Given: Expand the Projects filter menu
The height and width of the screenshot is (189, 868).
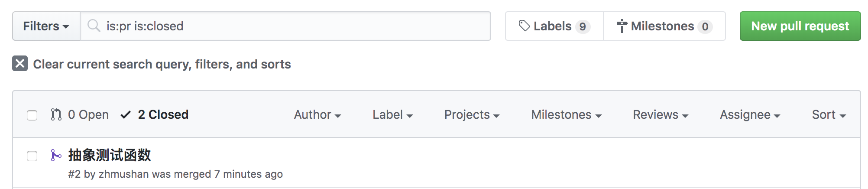Looking at the screenshot, I should (472, 114).
